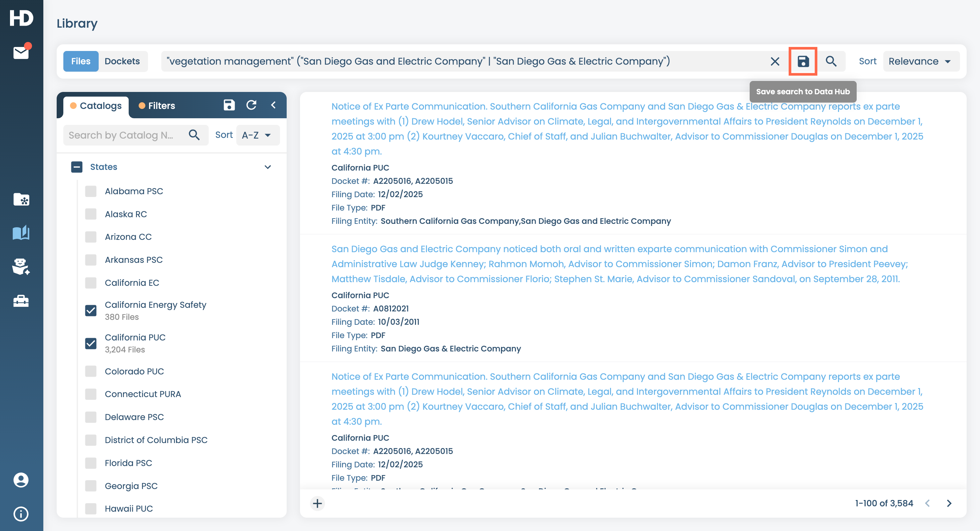Uncheck California Energy Safety catalog
Image resolution: width=980 pixels, height=531 pixels.
(x=91, y=310)
